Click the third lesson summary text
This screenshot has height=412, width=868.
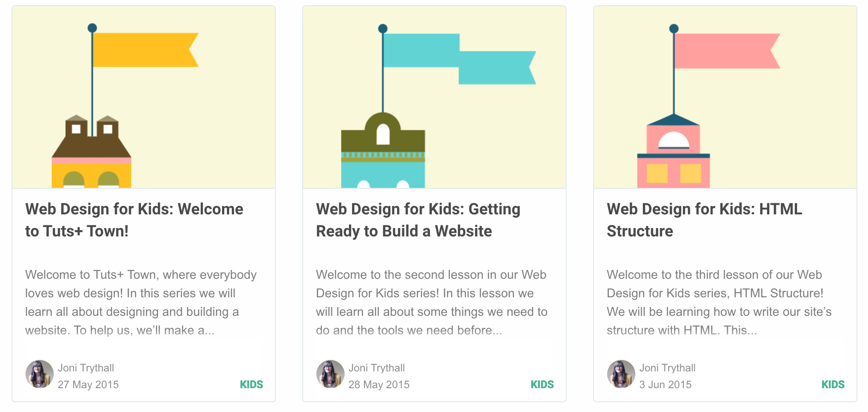point(719,303)
